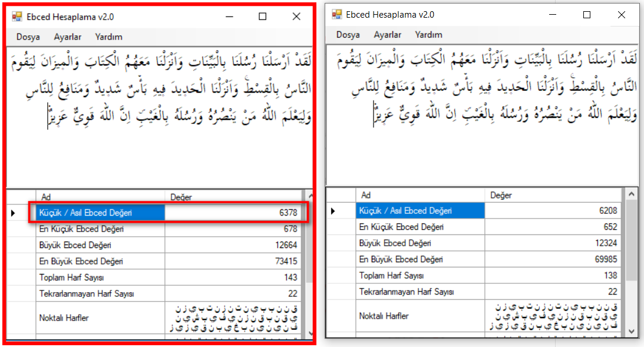Image resolution: width=644 pixels, height=347 pixels.
Task: Click the app icon in the right window's title bar
Action: click(x=337, y=14)
